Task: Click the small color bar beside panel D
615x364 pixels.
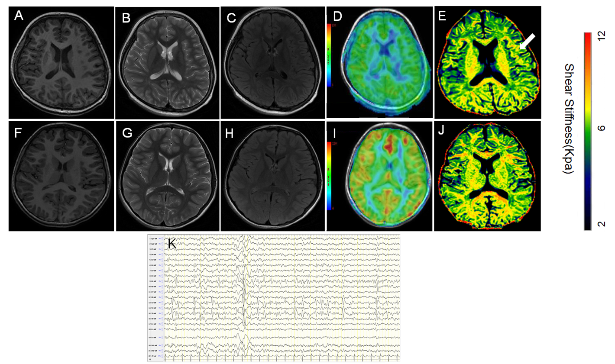Action: [x=330, y=55]
